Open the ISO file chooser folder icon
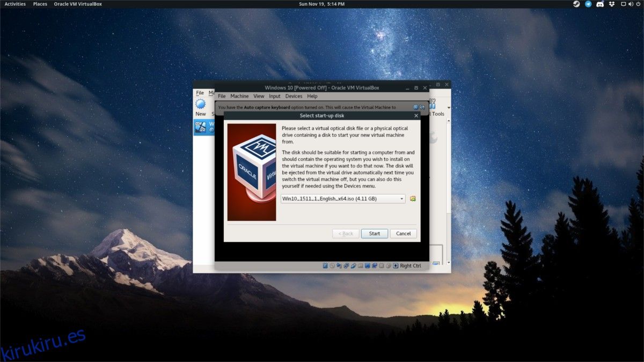Image resolution: width=644 pixels, height=362 pixels. (412, 198)
